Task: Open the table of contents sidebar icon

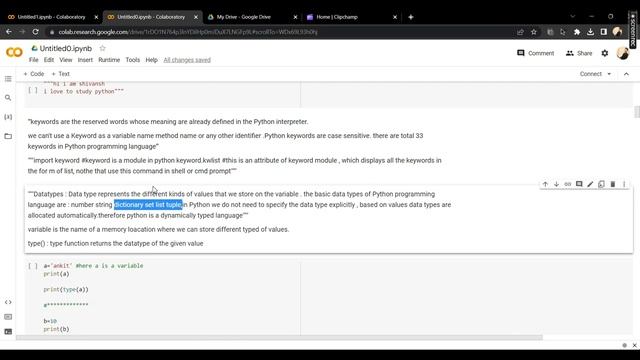Action: (x=8, y=79)
